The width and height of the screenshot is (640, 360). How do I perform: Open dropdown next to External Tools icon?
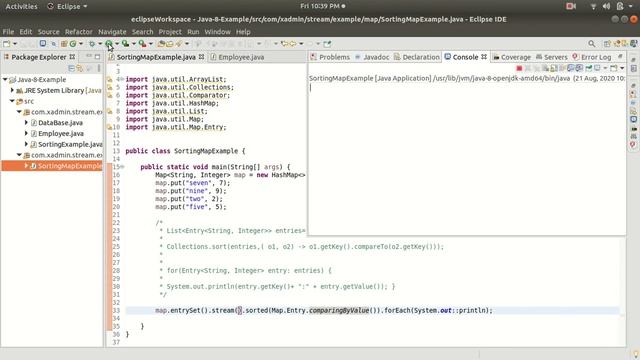pyautogui.click(x=151, y=44)
